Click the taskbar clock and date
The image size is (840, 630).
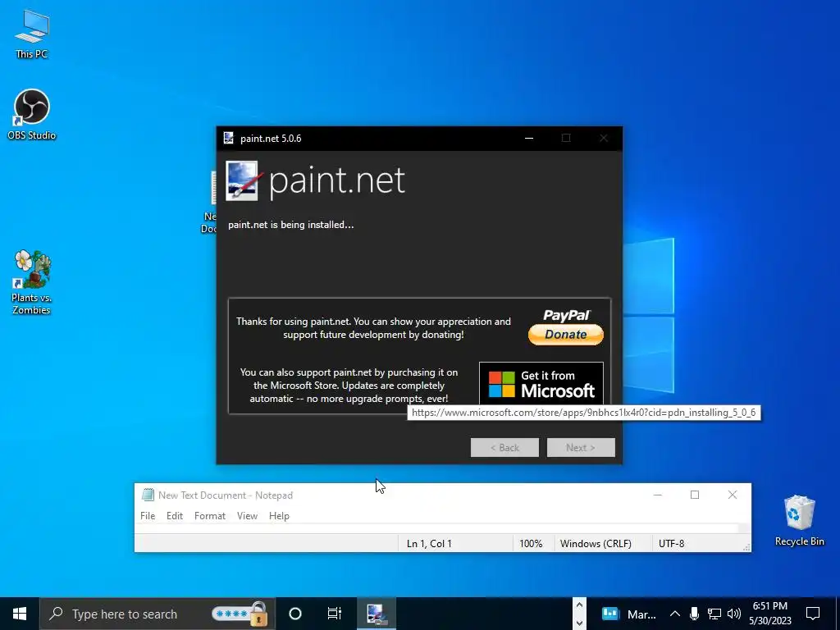click(x=769, y=614)
